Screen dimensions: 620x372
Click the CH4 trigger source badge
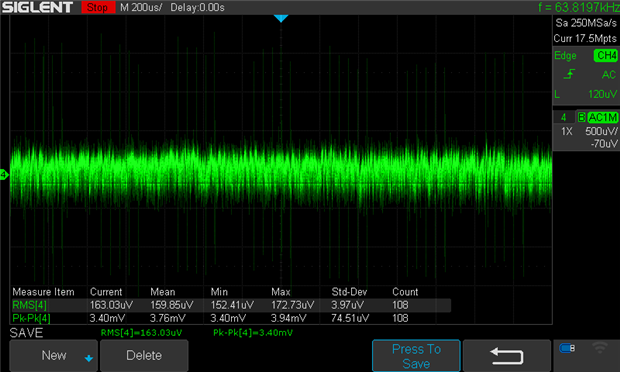pos(606,55)
